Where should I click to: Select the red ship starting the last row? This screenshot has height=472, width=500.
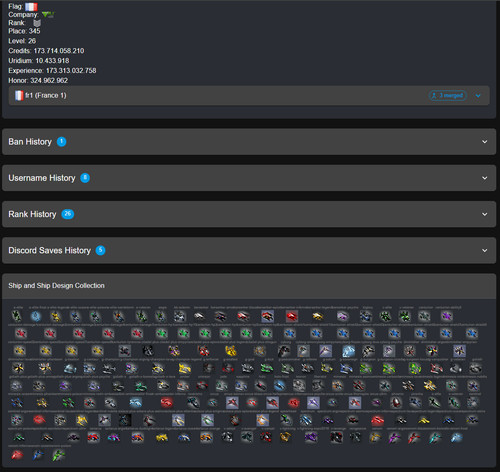pyautogui.click(x=17, y=455)
